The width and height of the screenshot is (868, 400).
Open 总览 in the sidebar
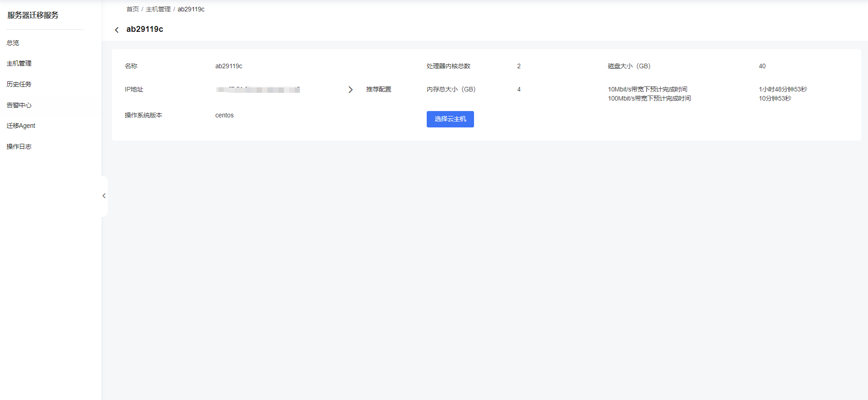pyautogui.click(x=13, y=43)
